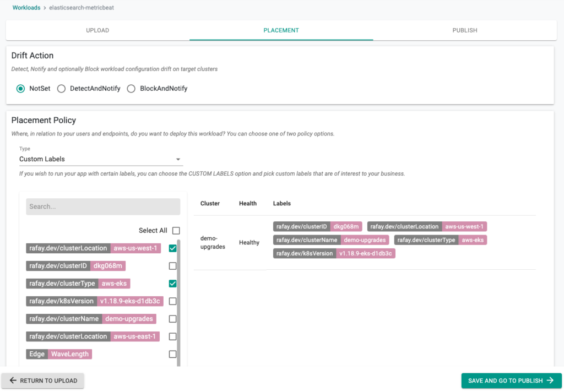Uncheck clusterLocation aws-us-west-1 checkbox
The image size is (564, 392).
[x=172, y=248]
